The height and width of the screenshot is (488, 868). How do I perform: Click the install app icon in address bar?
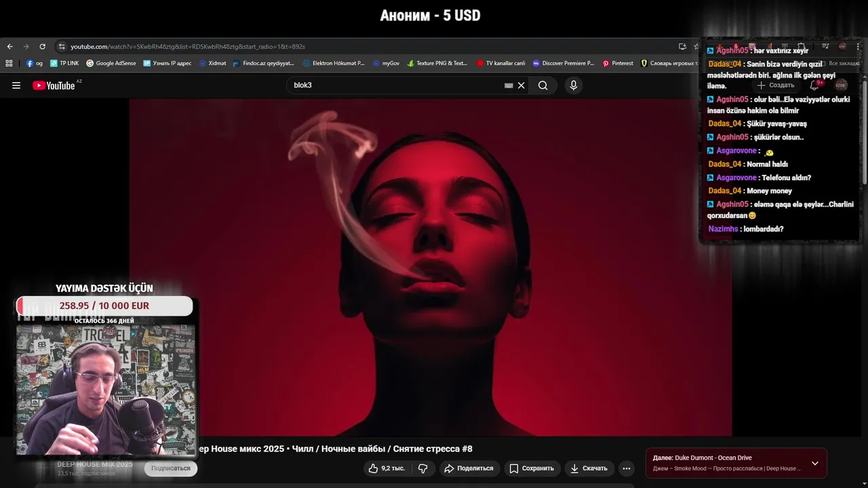point(682,47)
